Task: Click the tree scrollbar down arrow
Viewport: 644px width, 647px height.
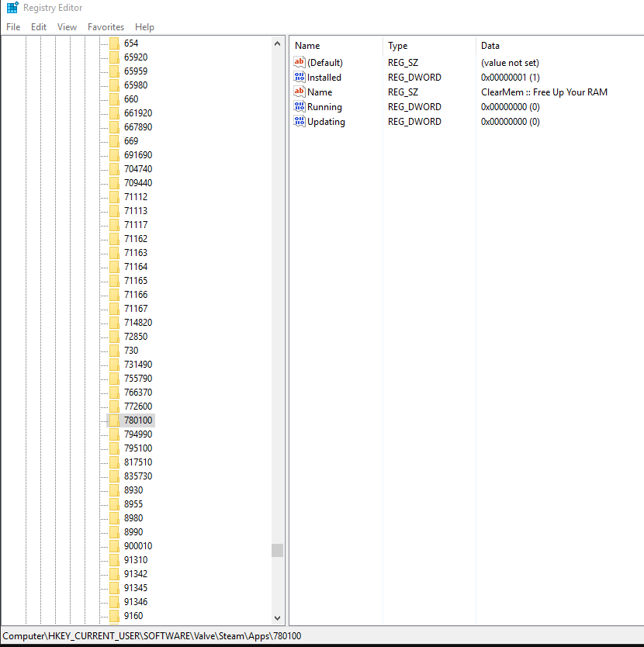Action: (278, 618)
